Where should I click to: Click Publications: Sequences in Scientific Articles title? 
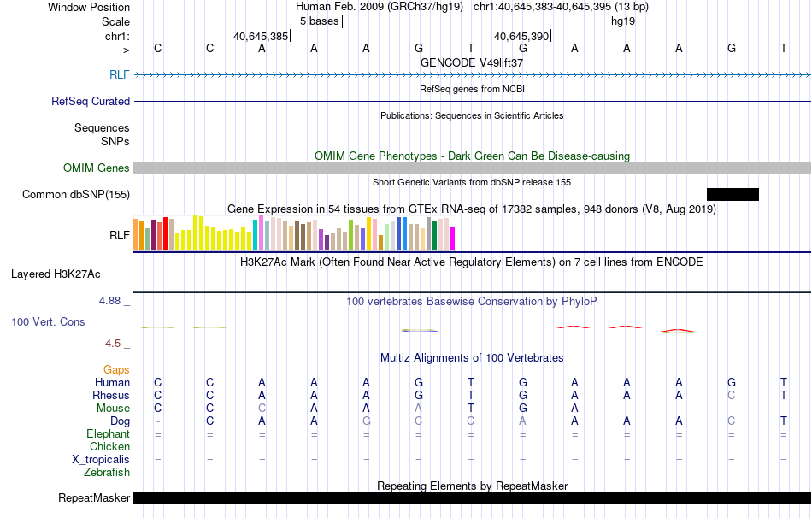[x=472, y=115]
